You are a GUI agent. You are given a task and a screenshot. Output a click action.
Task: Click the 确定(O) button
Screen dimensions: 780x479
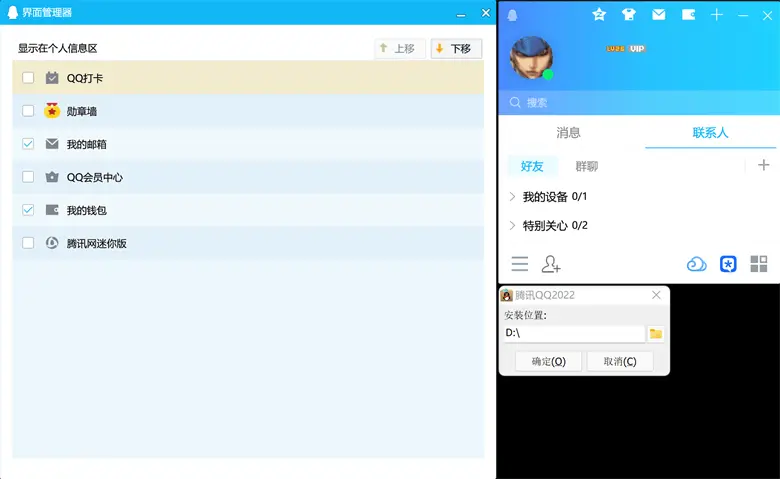tap(548, 361)
